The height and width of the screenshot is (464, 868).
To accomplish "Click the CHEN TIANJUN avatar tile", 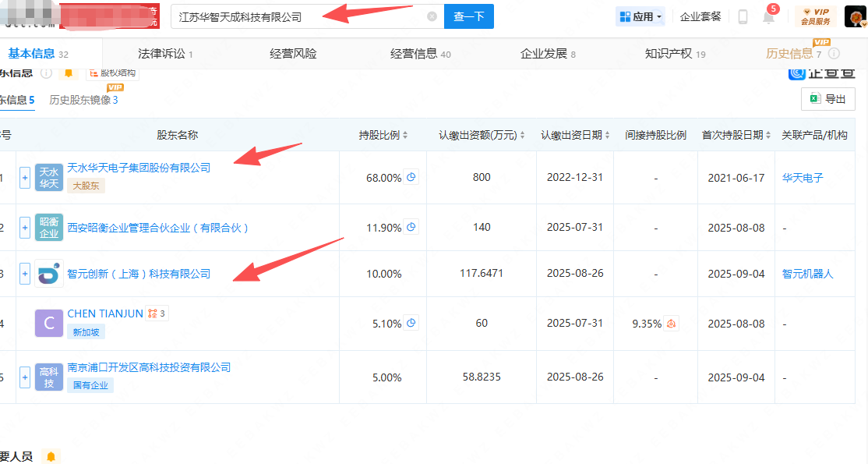I will click(49, 323).
